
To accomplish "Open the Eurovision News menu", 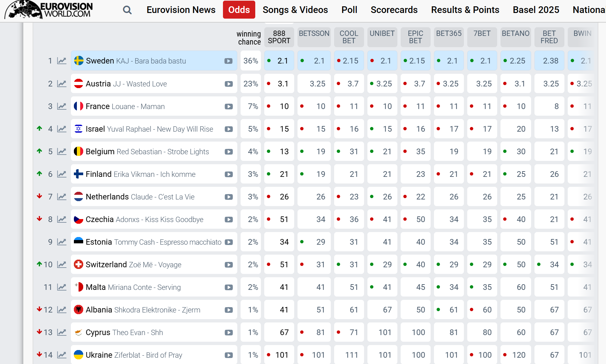I will tap(181, 10).
